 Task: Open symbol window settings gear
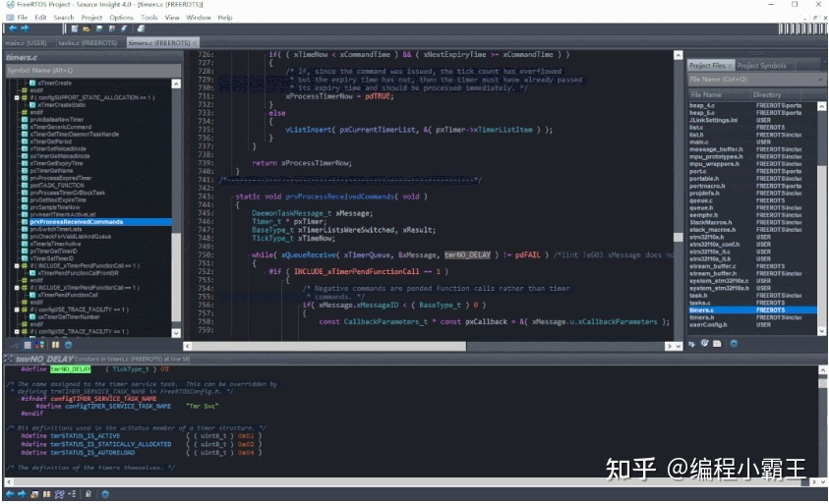coord(68,345)
